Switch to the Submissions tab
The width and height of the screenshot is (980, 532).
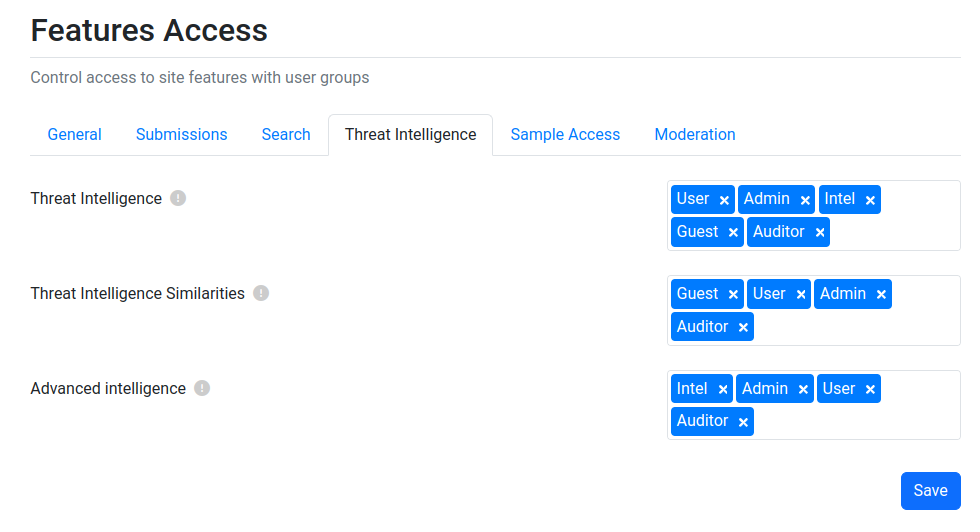181,134
